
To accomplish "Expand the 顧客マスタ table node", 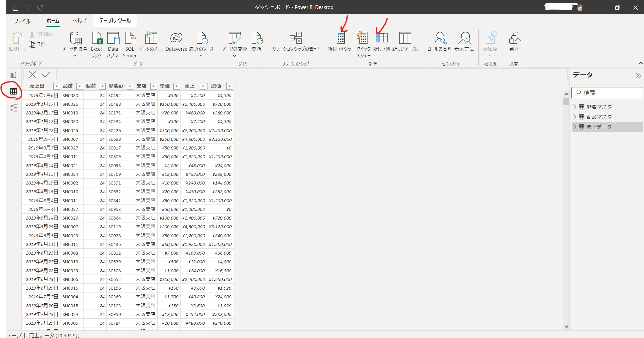I will point(575,107).
